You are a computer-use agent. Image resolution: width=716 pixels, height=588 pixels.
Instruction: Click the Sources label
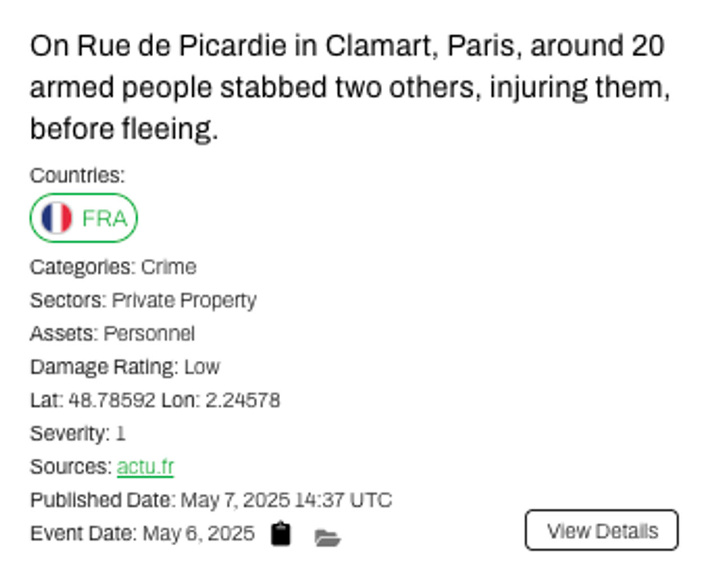(71, 466)
